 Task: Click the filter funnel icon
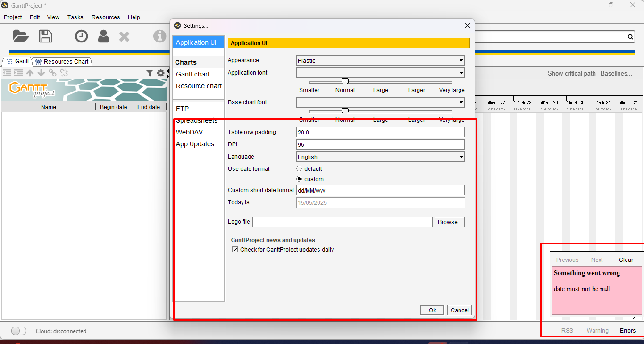[150, 73]
